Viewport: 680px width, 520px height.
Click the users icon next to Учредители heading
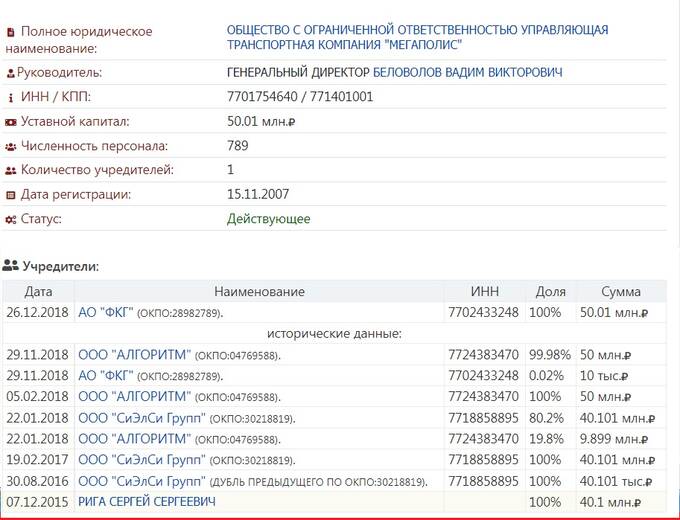(x=10, y=265)
